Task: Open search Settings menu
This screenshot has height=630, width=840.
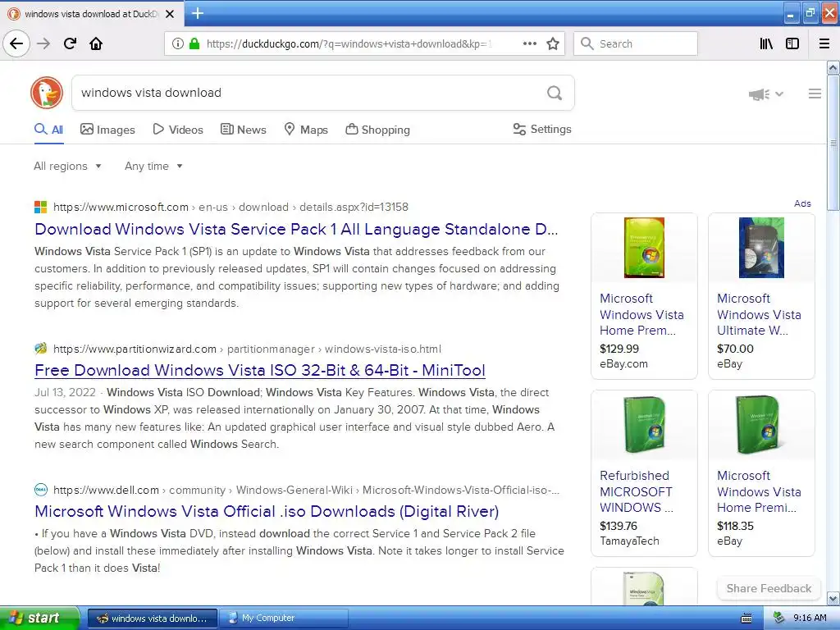Action: click(542, 129)
